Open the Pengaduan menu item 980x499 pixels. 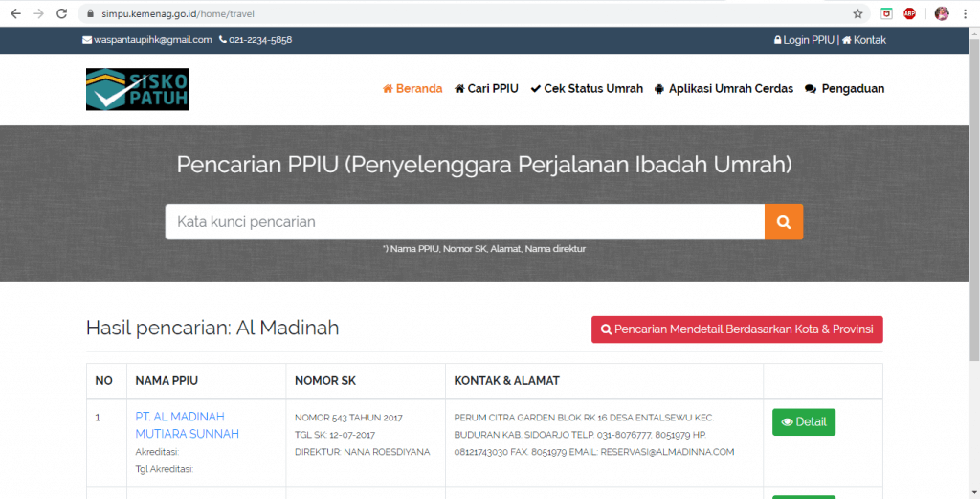click(x=845, y=89)
